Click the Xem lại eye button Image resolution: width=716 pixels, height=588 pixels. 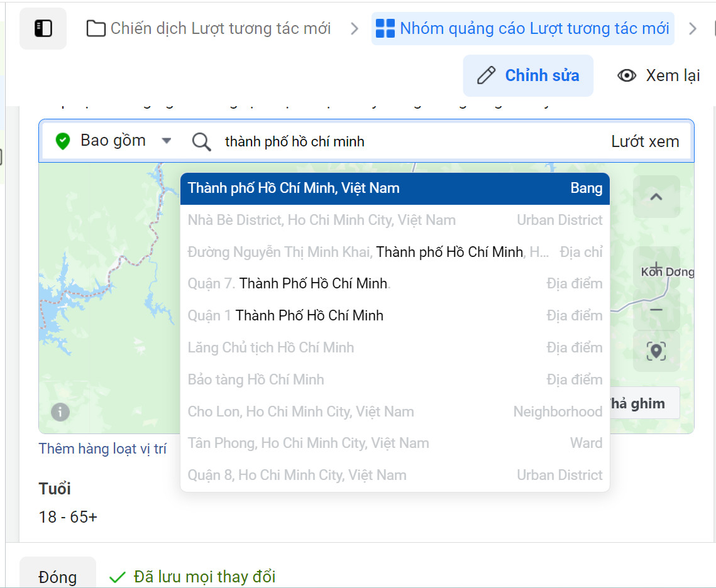[658, 76]
